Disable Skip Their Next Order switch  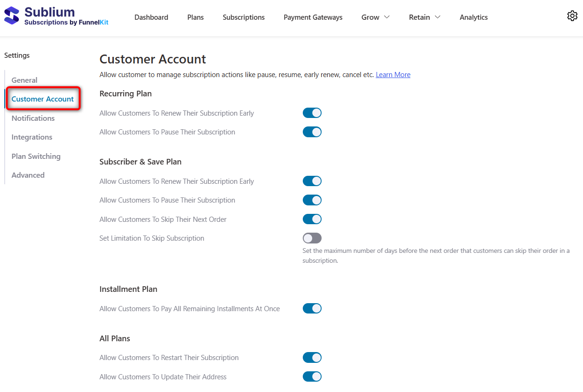coord(312,219)
